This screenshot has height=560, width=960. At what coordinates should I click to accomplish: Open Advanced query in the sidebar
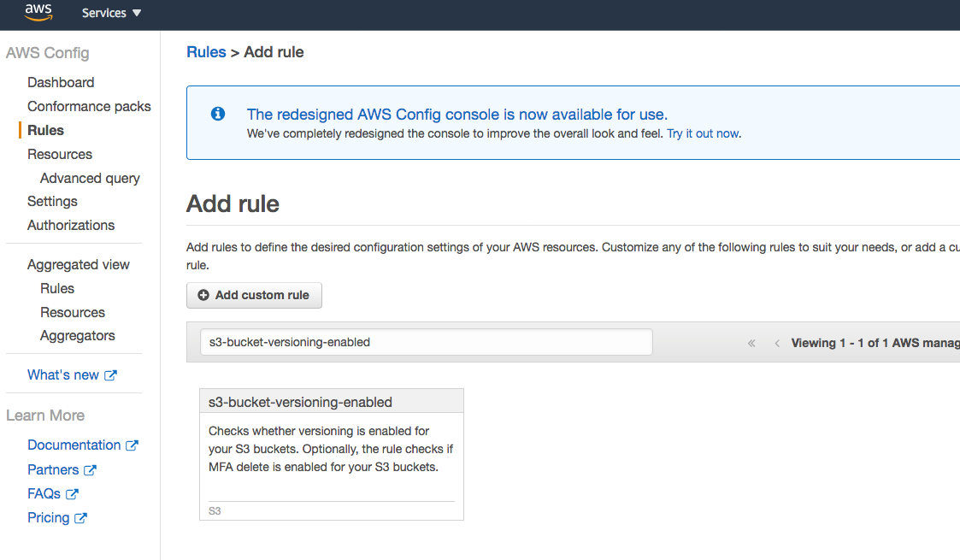pyautogui.click(x=90, y=178)
